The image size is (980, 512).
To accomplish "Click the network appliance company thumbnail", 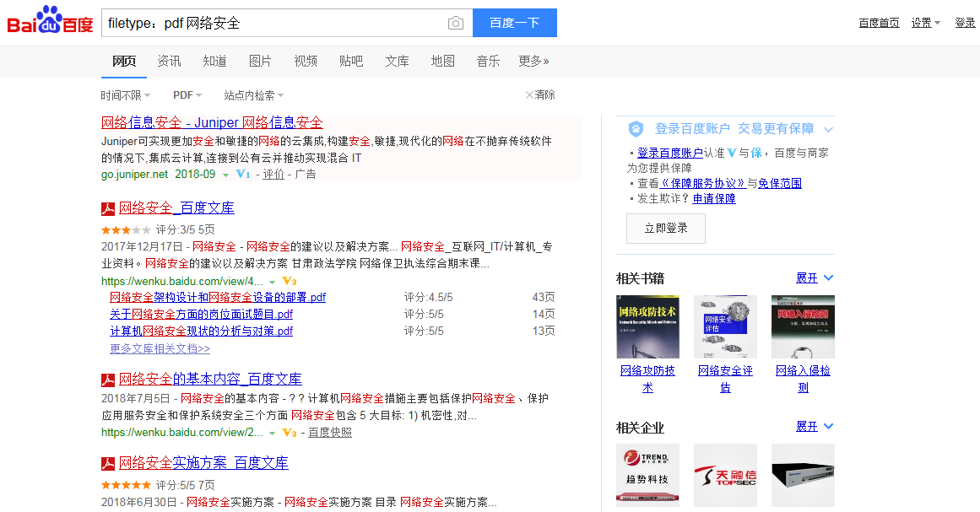I will coord(803,475).
